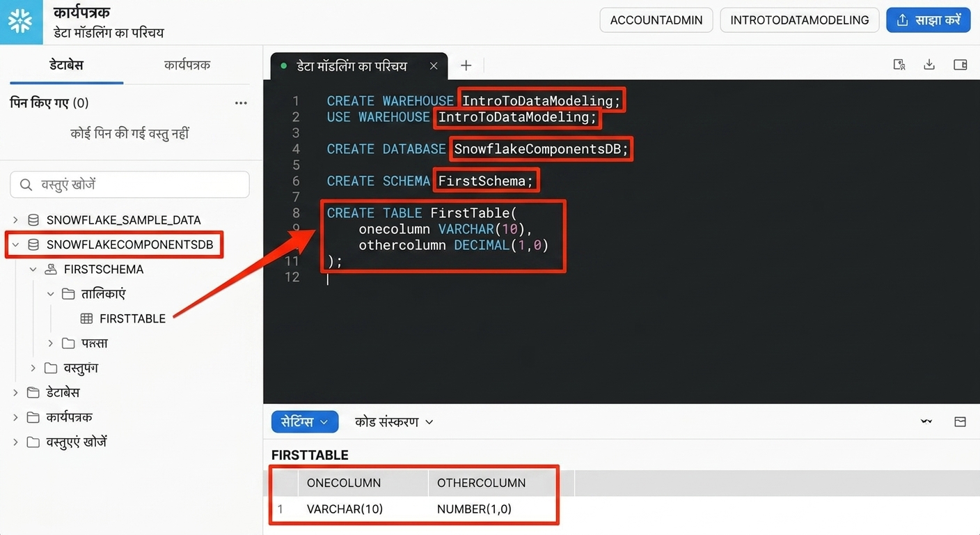
Task: Click the SNOWFLAKE_SAMPLE_DATA database icon
Action: (x=33, y=220)
